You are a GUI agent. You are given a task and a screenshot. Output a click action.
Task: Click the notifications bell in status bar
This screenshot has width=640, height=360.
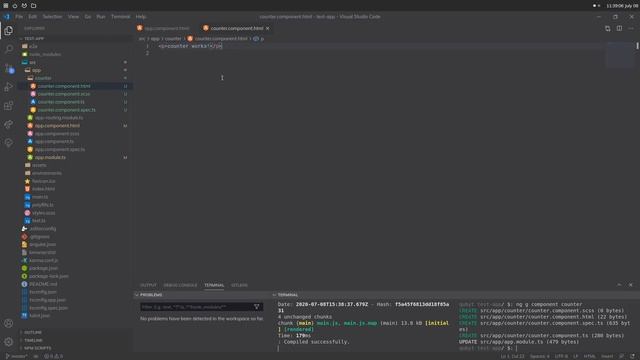tap(632, 356)
